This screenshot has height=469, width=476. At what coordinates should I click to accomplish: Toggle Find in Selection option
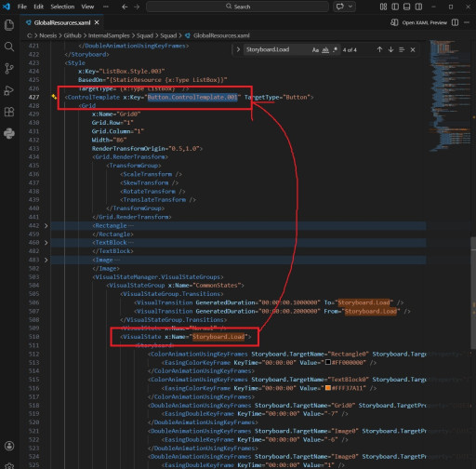click(x=402, y=49)
